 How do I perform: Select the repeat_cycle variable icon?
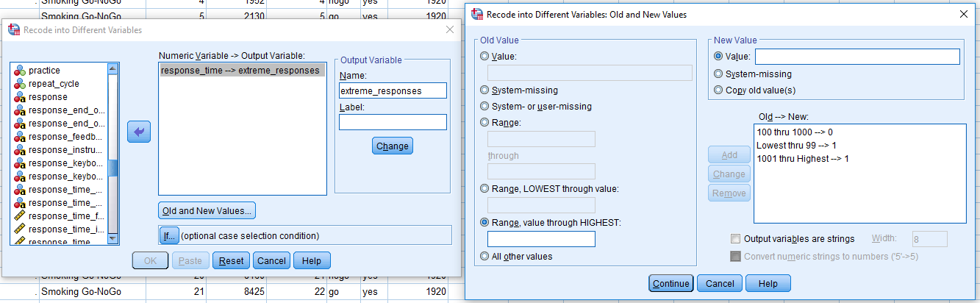tap(20, 84)
